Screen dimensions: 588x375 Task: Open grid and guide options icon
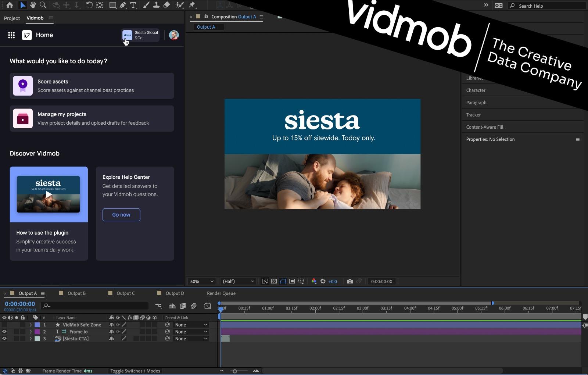pos(301,281)
